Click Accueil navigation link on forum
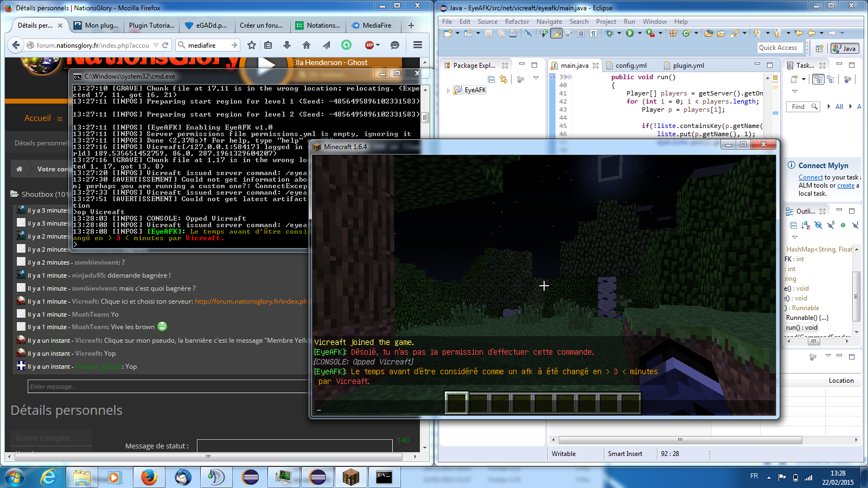This screenshot has height=488, width=868. coord(37,118)
